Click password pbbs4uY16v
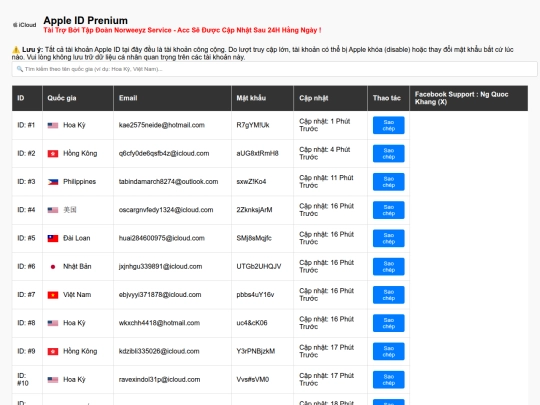The image size is (540, 405). click(255, 294)
